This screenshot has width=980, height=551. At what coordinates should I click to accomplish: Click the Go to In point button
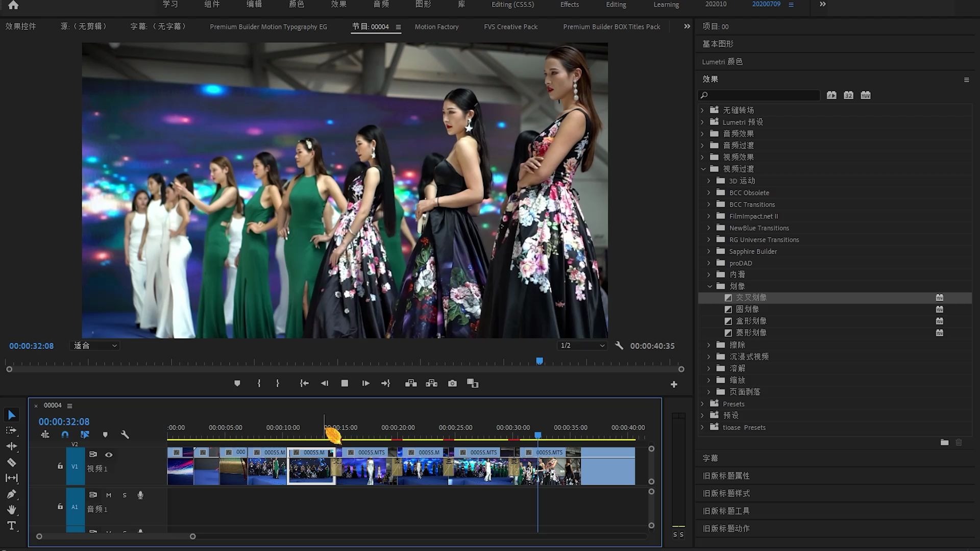304,383
